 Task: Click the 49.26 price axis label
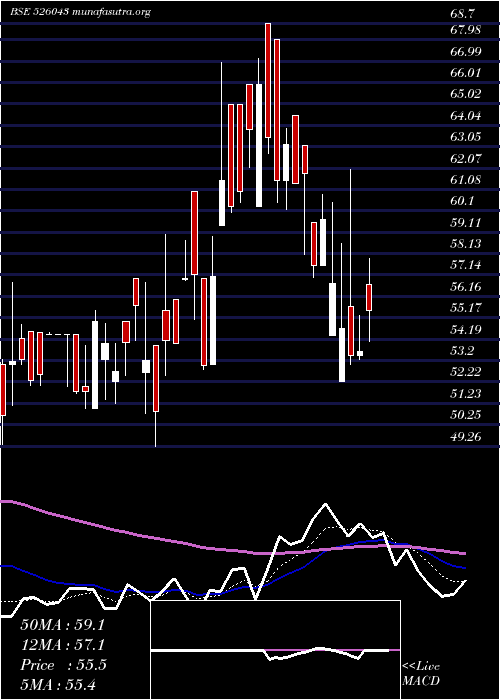tap(466, 436)
